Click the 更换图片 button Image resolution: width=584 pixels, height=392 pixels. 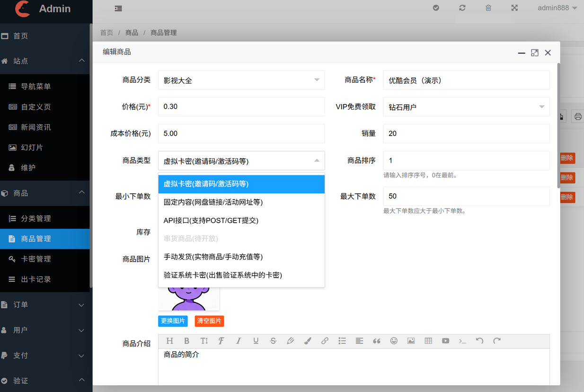(173, 321)
